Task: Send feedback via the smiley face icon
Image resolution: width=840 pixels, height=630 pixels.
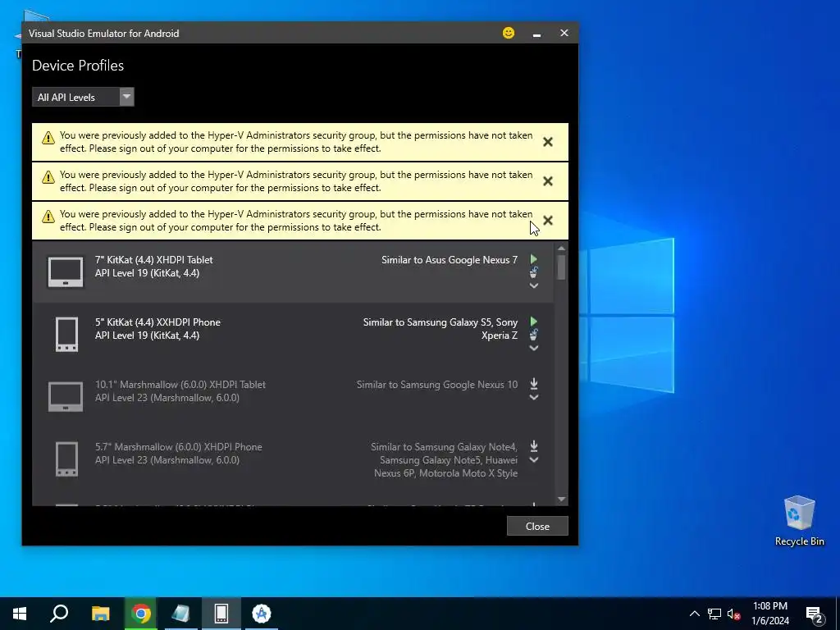Action: (x=509, y=33)
